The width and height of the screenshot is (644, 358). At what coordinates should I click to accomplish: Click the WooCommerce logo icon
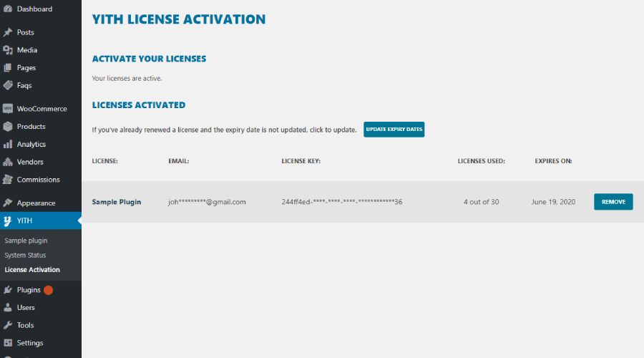coord(8,109)
